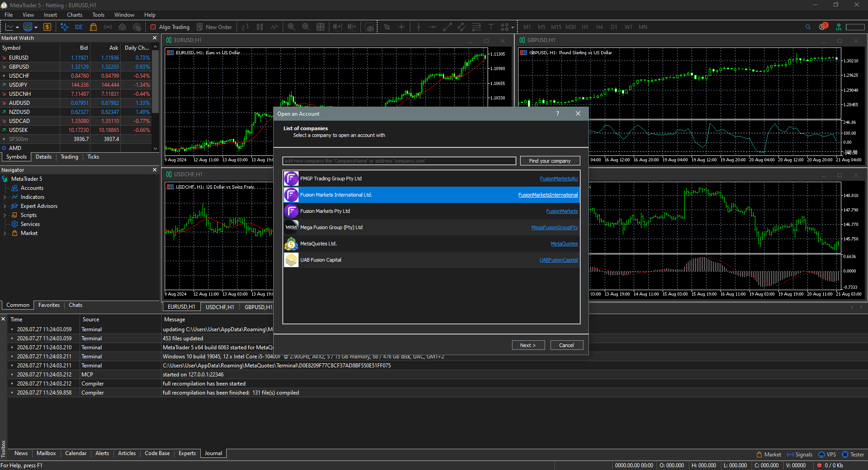Open the Charts menu
The width and height of the screenshot is (868, 470).
pos(75,15)
